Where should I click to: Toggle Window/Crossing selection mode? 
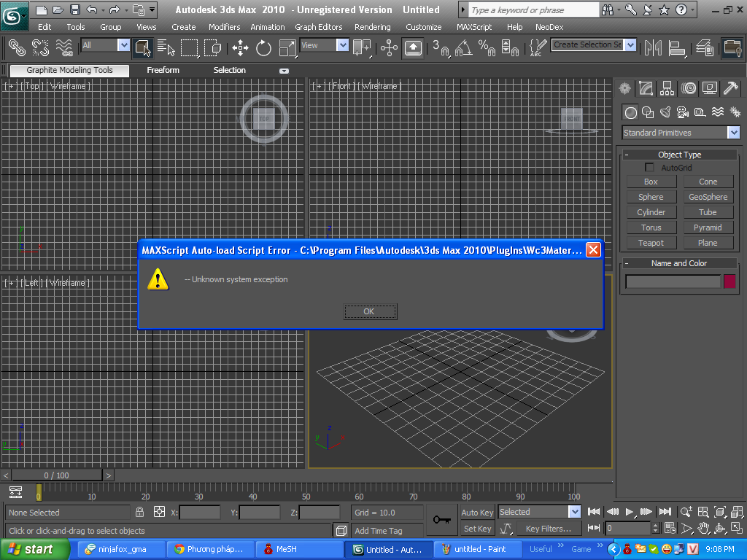pos(213,47)
